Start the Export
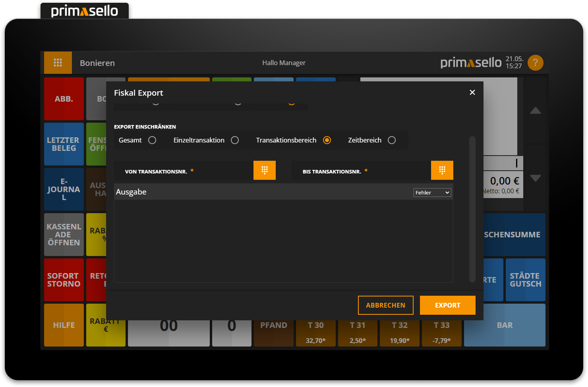Image resolution: width=588 pixels, height=387 pixels. tap(447, 305)
